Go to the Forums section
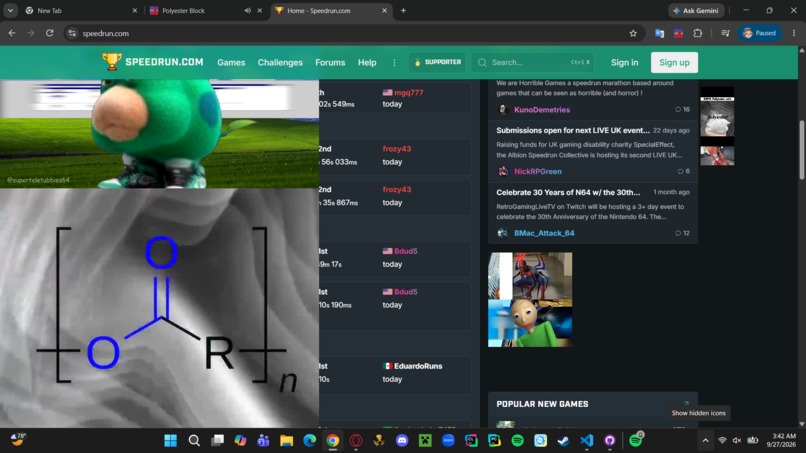The height and width of the screenshot is (453, 806). coord(330,62)
